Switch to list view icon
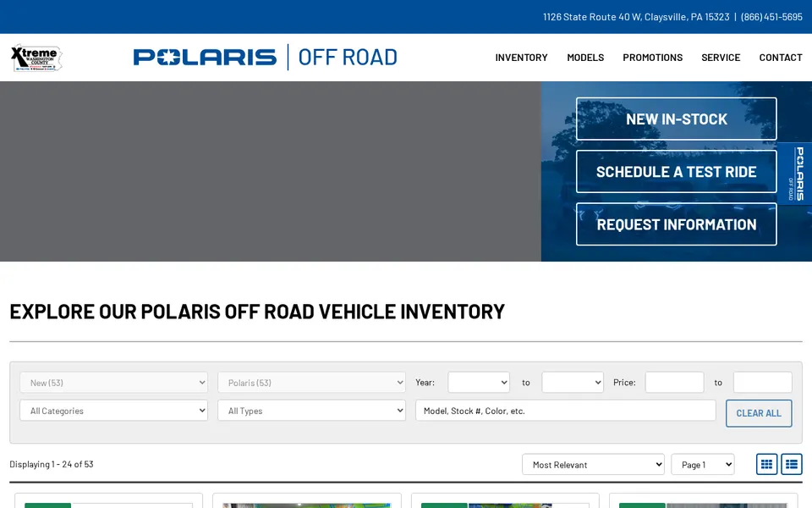 tap(792, 464)
